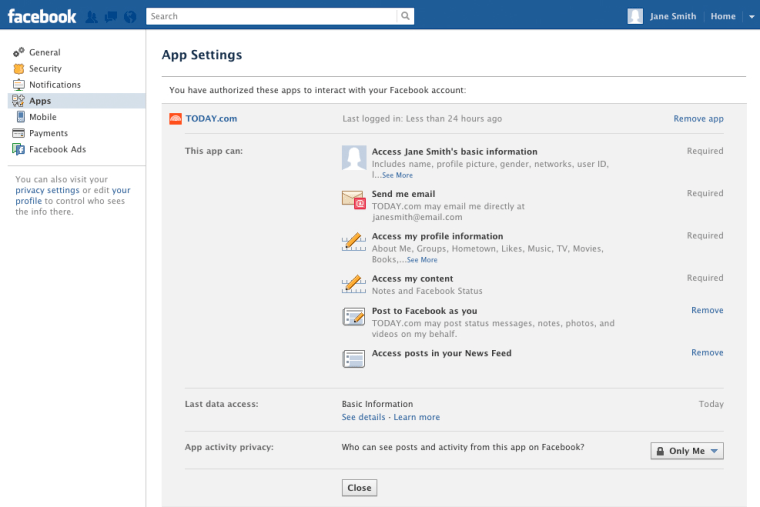This screenshot has width=760, height=507.
Task: Click the 'Access Jane Smith's basic information' title
Action: (454, 152)
